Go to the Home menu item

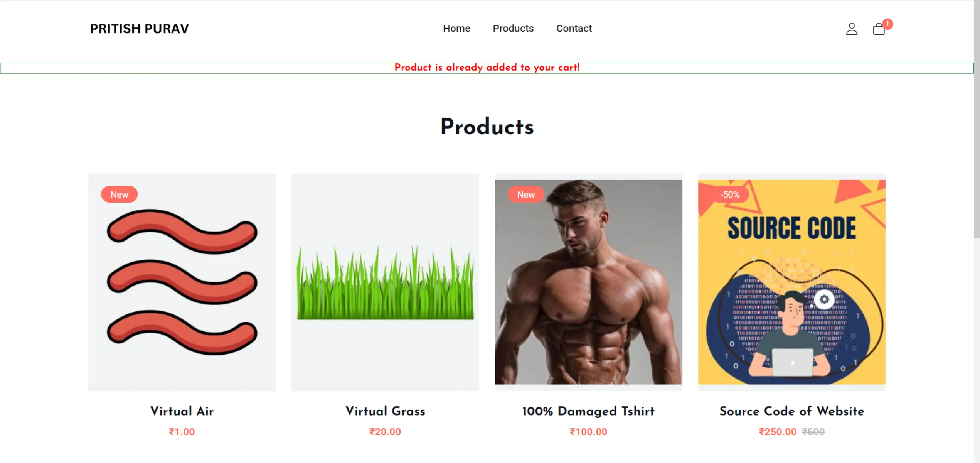[x=456, y=29]
